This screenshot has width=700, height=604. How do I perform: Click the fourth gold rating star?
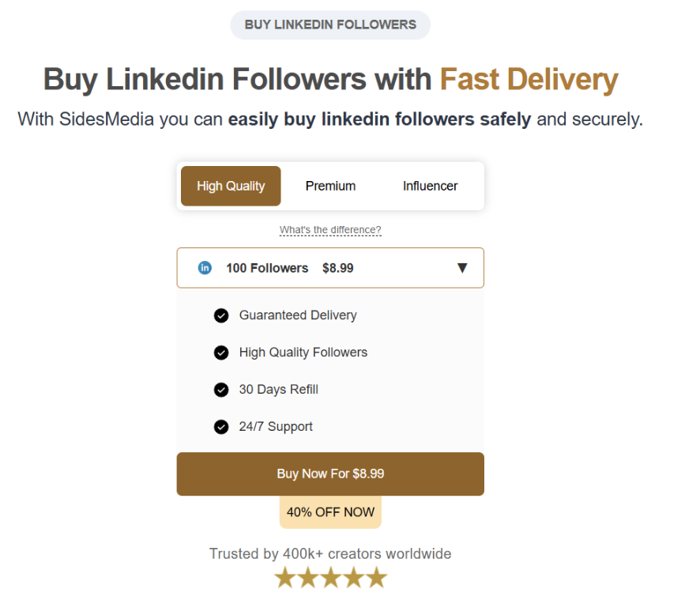tap(354, 578)
